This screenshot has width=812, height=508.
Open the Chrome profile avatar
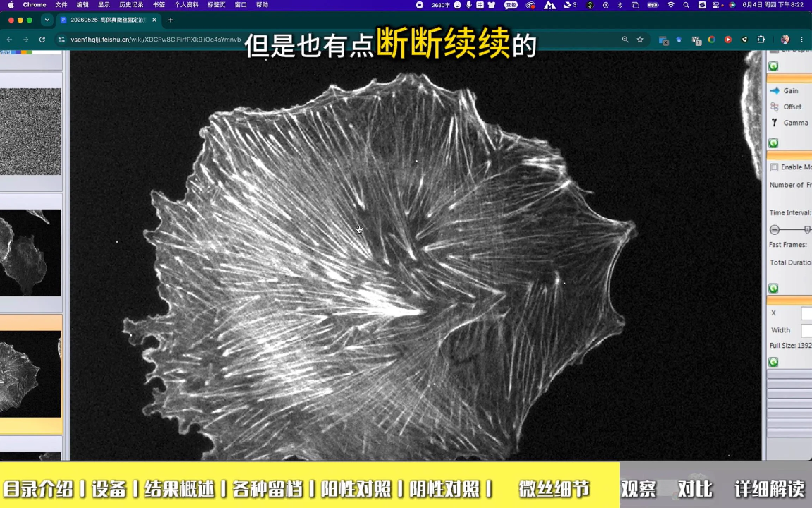click(785, 40)
